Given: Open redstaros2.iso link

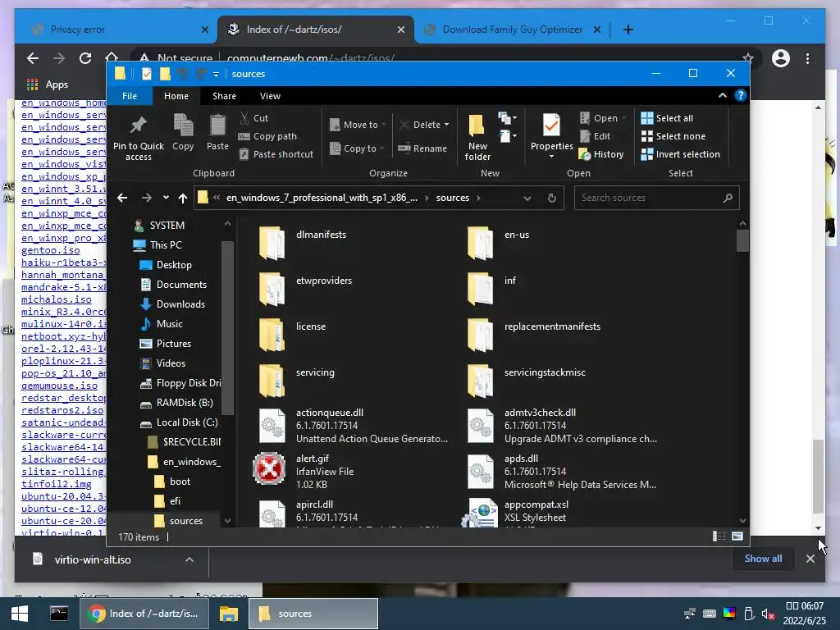Looking at the screenshot, I should (x=62, y=410).
